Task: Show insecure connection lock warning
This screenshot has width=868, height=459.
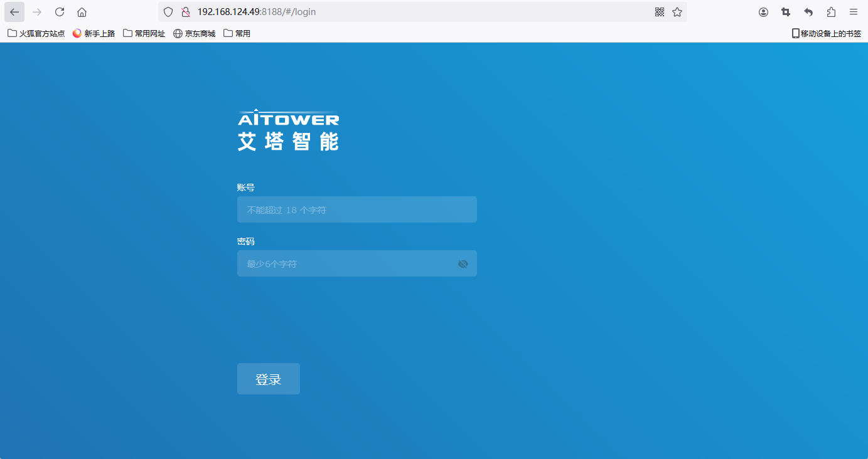Action: pyautogui.click(x=185, y=12)
